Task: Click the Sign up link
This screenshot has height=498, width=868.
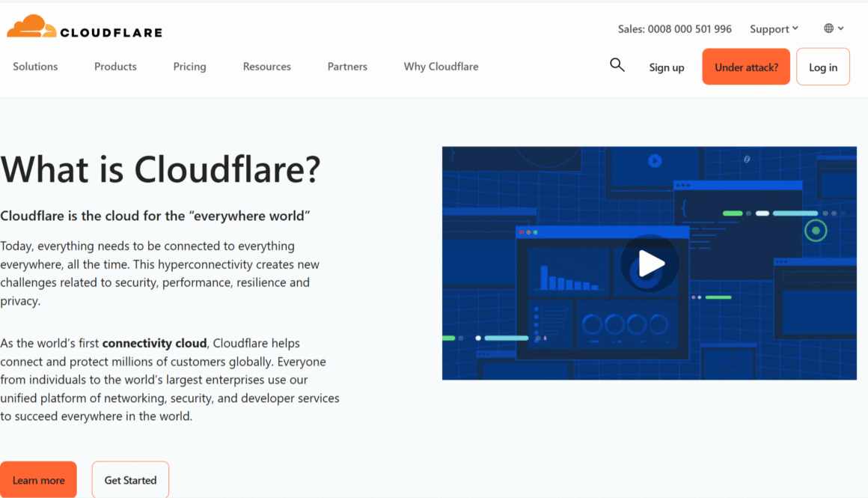Action: [666, 67]
